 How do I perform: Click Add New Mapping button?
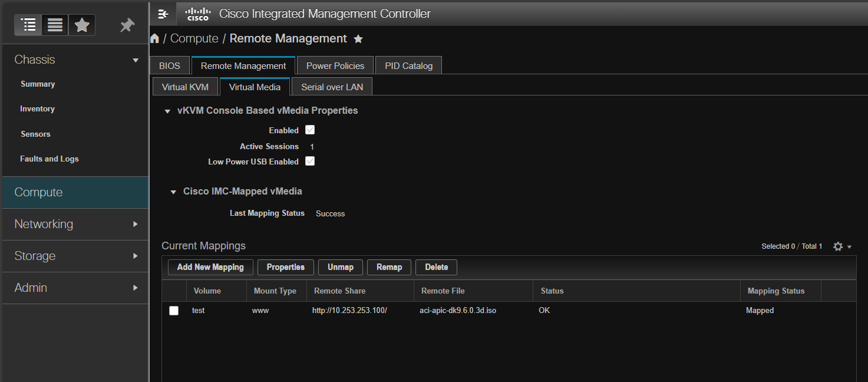tap(210, 267)
